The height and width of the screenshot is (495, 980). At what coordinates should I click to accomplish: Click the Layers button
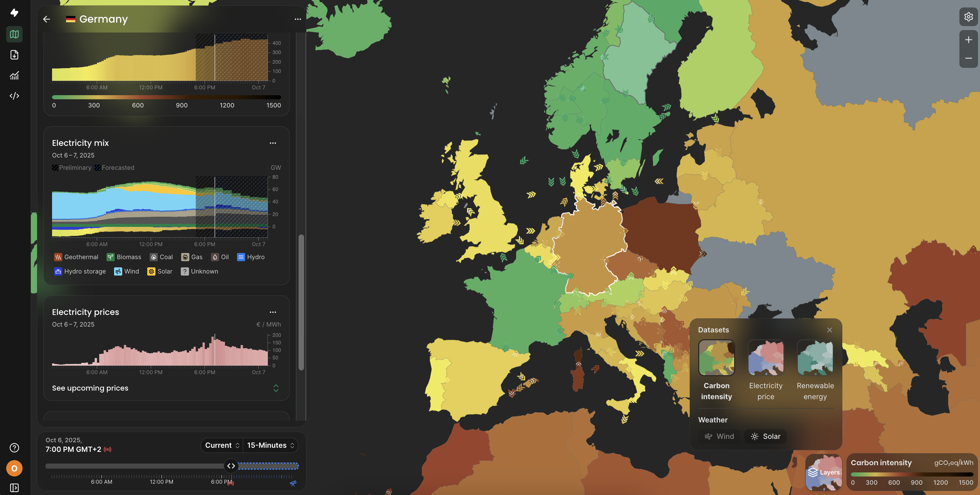824,472
